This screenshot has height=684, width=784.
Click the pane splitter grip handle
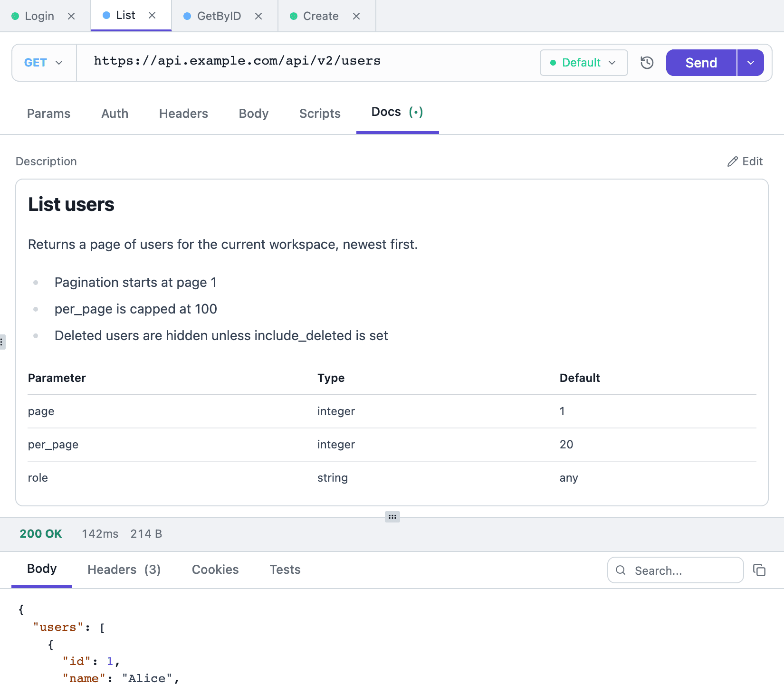[392, 517]
